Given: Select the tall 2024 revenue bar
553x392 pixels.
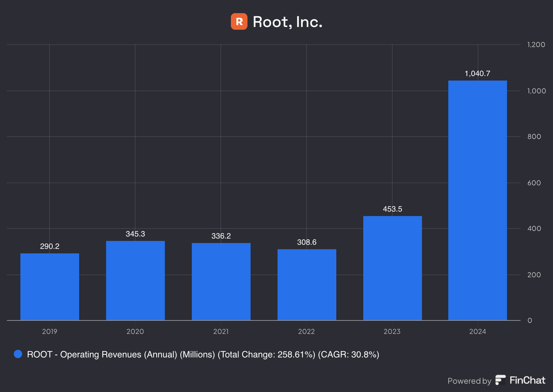Looking at the screenshot, I should point(477,200).
